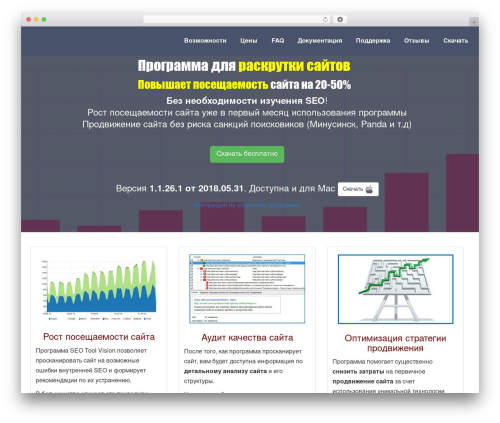Open the Документация nav link
This screenshot has width=500, height=423.
point(320,41)
